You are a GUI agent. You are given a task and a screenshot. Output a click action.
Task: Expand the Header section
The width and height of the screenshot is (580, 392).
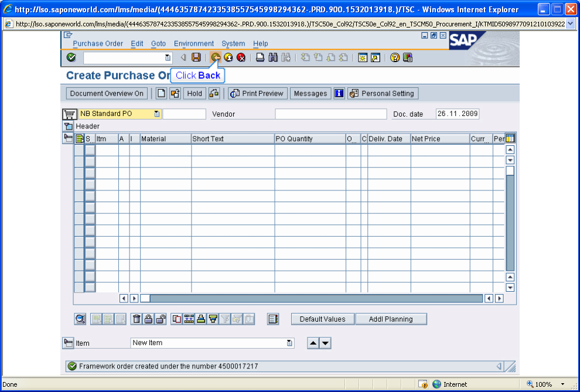(x=68, y=126)
